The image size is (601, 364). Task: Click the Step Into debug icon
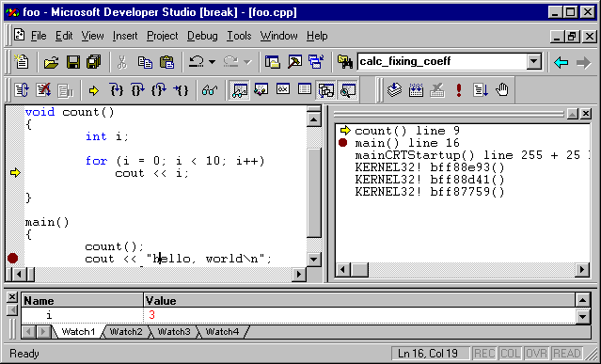coord(116,90)
